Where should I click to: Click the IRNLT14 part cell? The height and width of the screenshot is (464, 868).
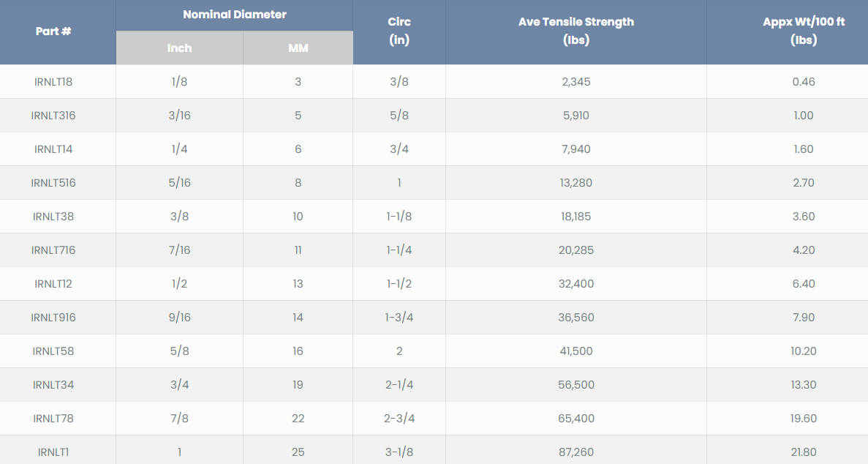click(53, 149)
